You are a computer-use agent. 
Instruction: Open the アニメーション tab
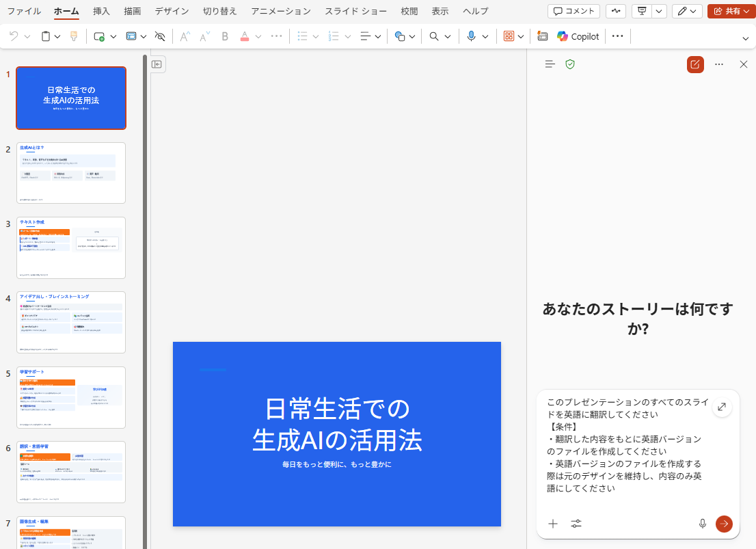click(x=280, y=11)
